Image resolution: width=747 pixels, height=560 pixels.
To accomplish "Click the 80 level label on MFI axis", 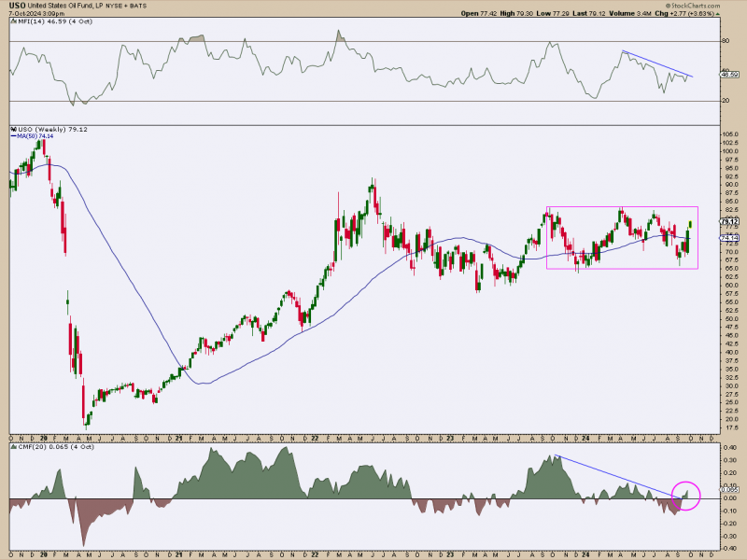I will point(726,41).
